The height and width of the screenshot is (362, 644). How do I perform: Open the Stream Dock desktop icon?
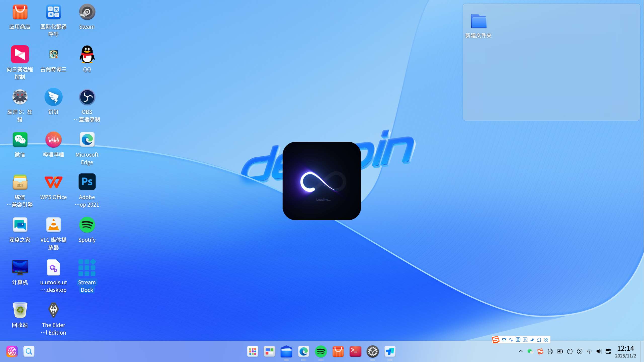[87, 268]
